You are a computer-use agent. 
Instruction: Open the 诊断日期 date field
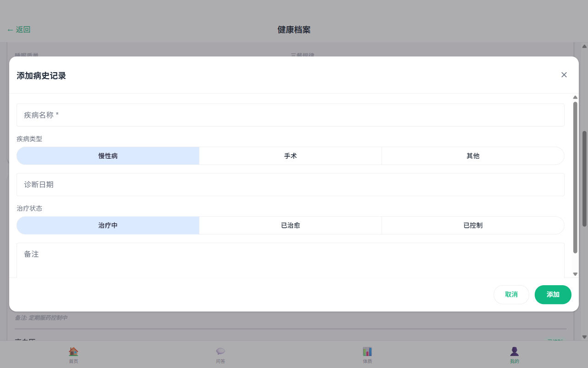290,184
